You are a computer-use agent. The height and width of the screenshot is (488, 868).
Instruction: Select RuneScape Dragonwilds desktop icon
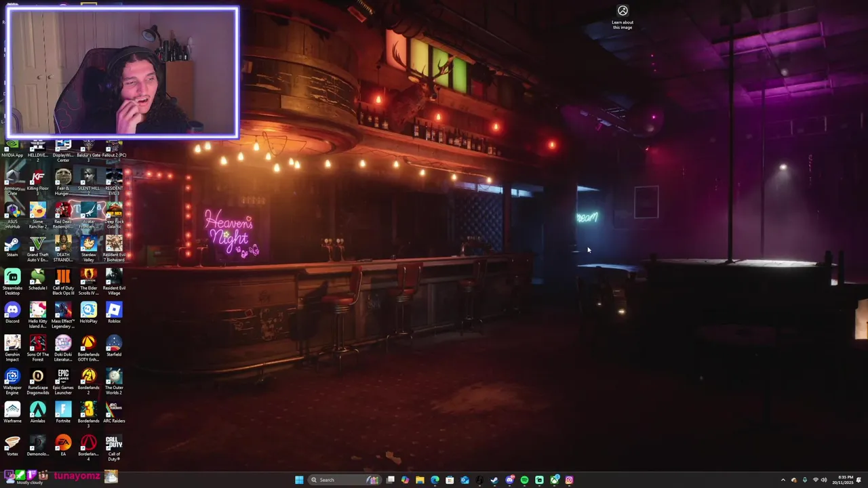[37, 382]
